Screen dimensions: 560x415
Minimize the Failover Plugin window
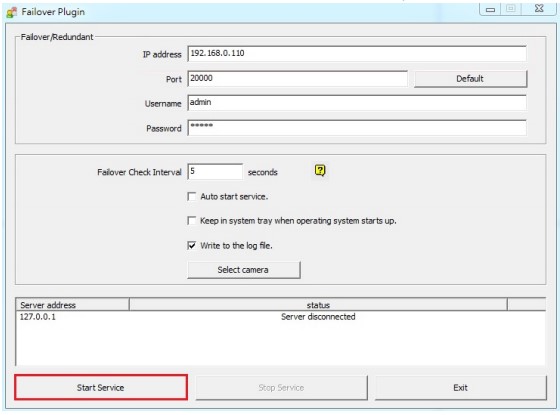click(490, 9)
